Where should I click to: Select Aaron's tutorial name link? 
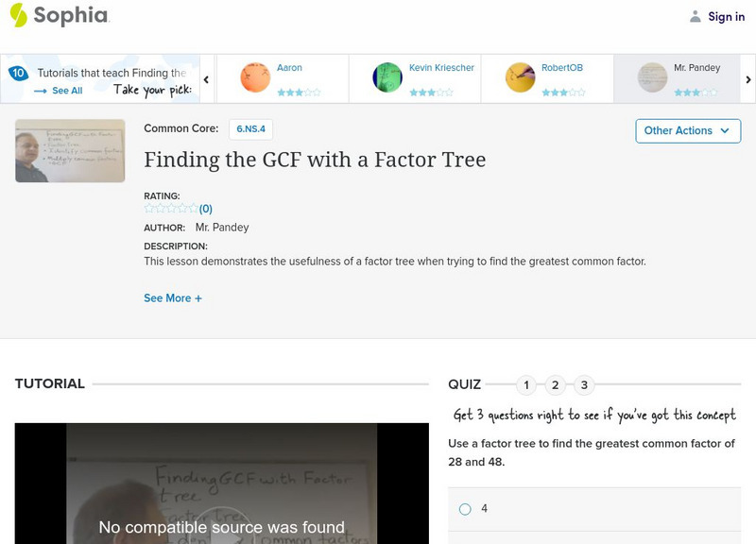pyautogui.click(x=289, y=68)
